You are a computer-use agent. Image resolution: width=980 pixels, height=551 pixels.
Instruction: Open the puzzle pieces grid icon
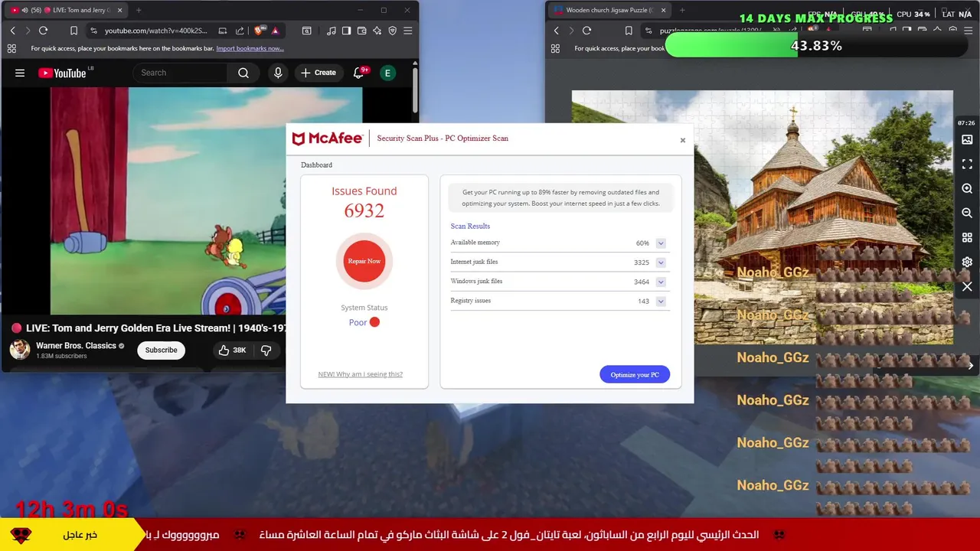coord(967,238)
